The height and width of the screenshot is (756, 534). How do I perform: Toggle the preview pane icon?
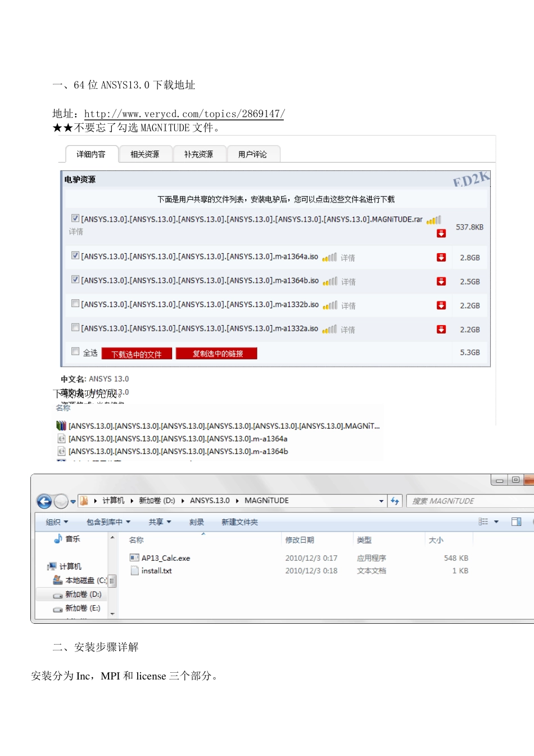click(517, 521)
